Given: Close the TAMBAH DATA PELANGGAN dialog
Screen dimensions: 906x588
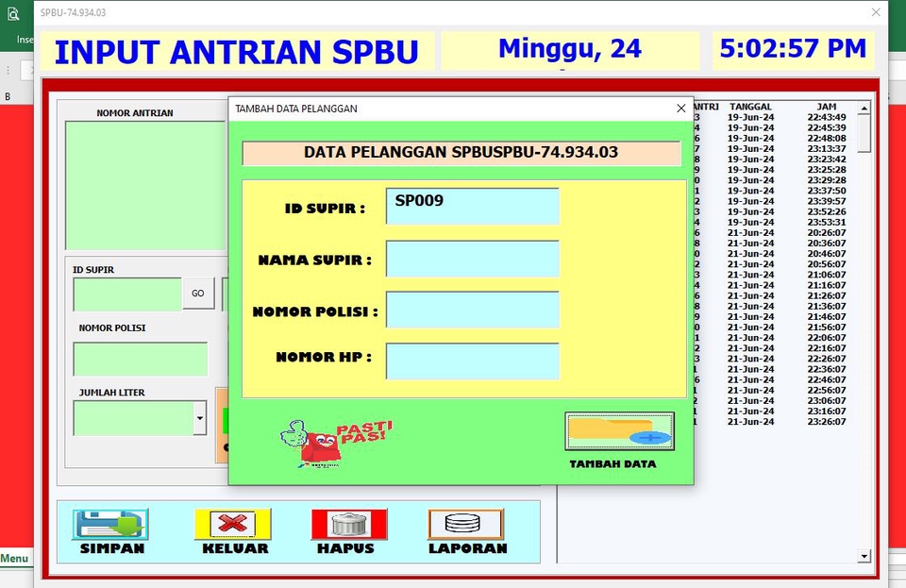Looking at the screenshot, I should click(x=681, y=109).
